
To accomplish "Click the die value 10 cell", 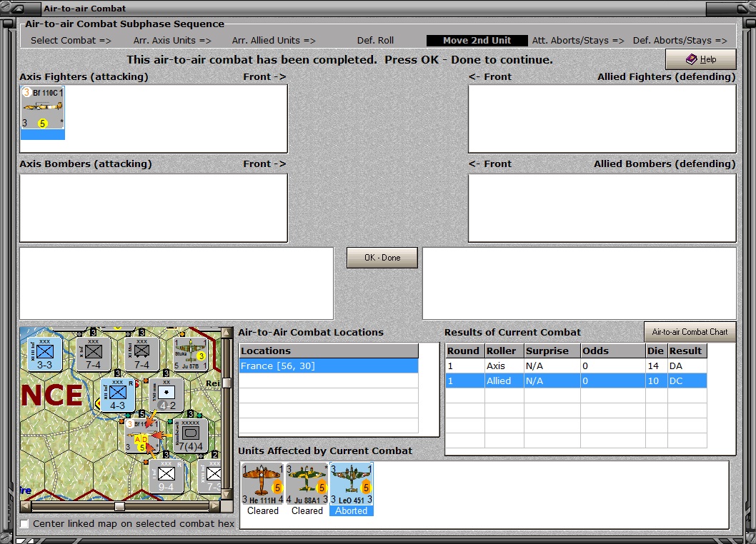I will pyautogui.click(x=656, y=381).
